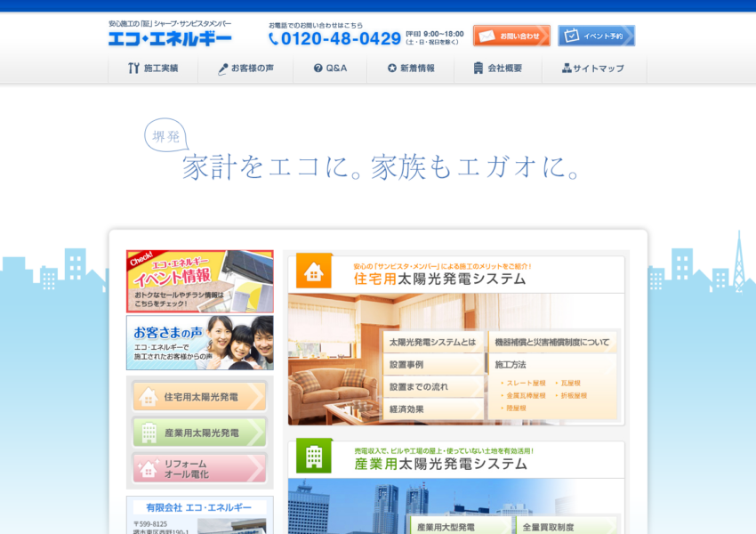
Task: Open the 太陽光発電システムとは link
Action: [x=433, y=343]
